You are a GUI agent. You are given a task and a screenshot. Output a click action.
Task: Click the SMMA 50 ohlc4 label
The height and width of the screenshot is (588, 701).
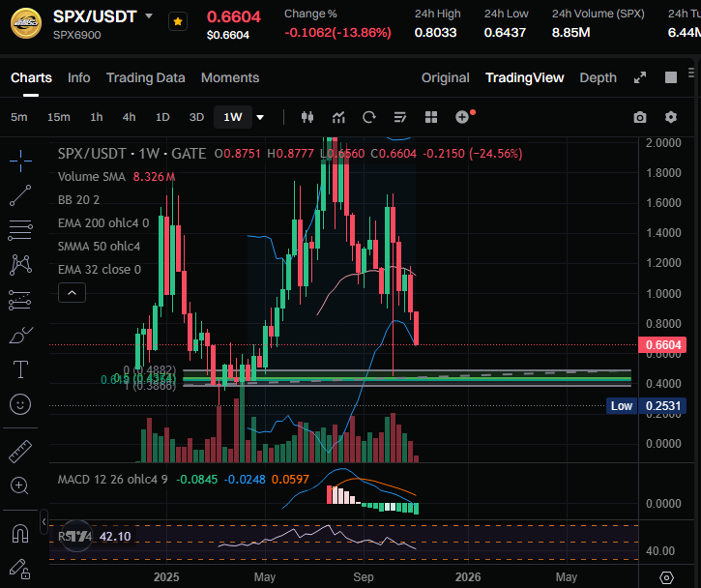pyautogui.click(x=99, y=247)
